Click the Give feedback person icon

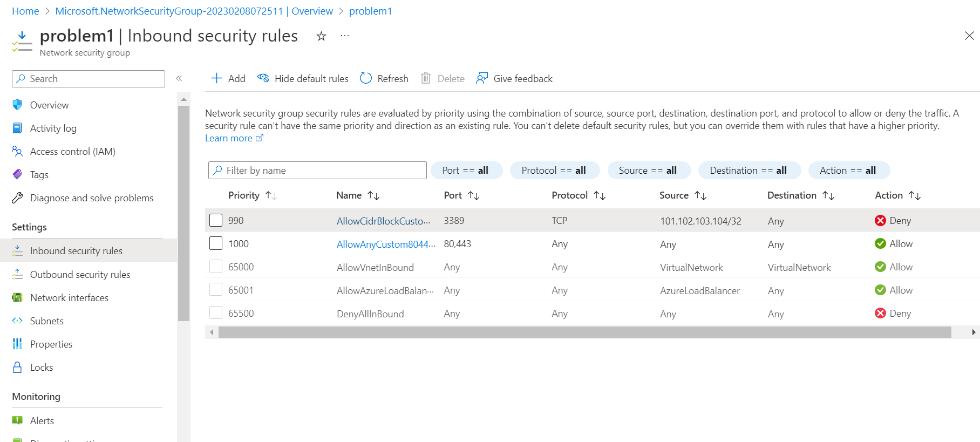[482, 78]
